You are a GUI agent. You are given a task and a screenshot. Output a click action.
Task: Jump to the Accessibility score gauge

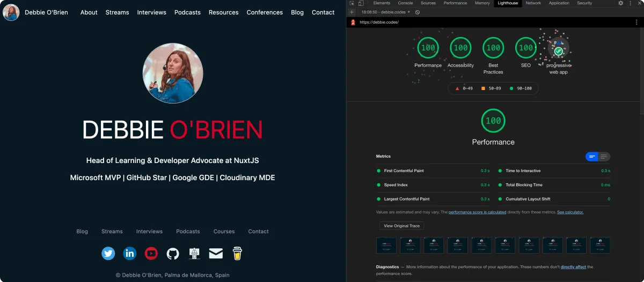click(x=460, y=48)
